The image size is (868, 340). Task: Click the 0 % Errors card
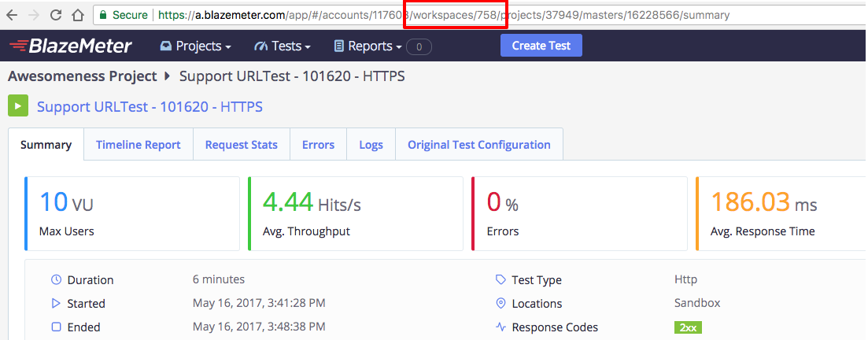pyautogui.click(x=579, y=214)
